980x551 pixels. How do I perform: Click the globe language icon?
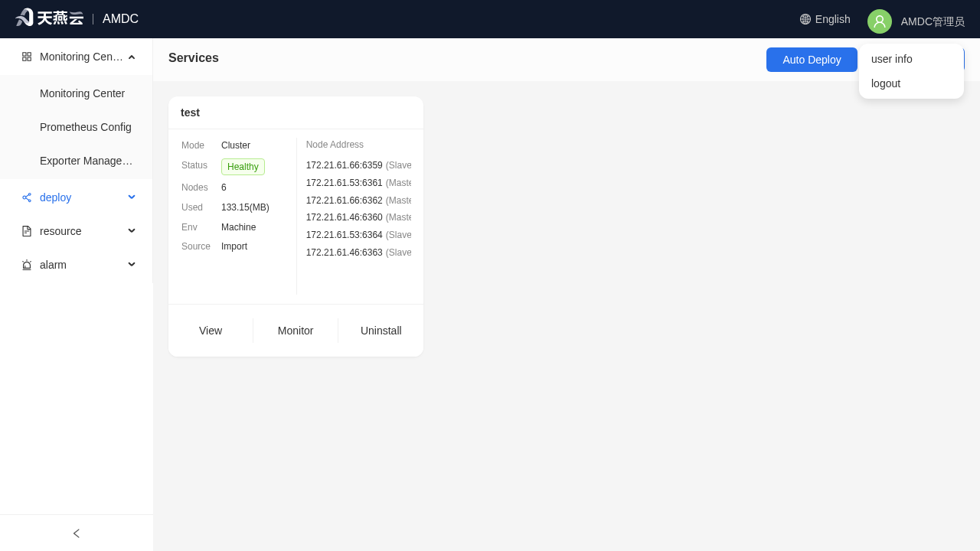(805, 19)
